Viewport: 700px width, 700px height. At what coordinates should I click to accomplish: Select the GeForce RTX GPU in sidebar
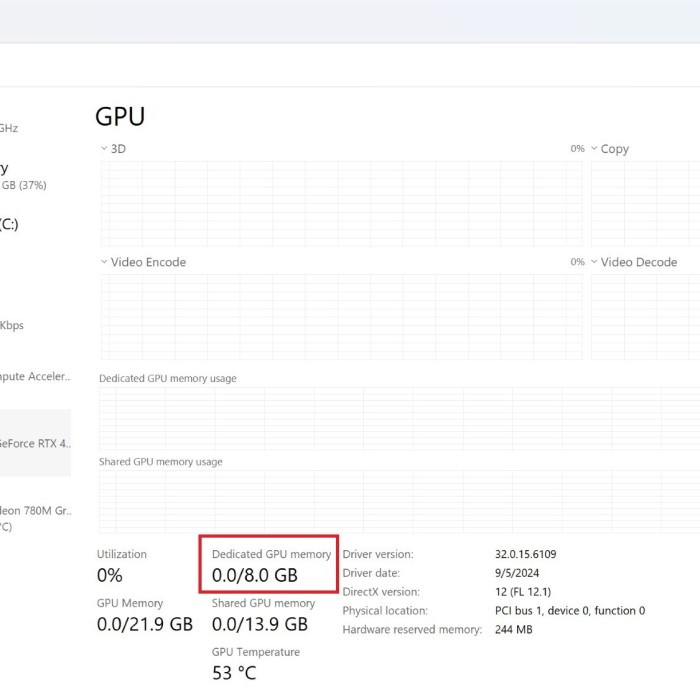(35, 443)
